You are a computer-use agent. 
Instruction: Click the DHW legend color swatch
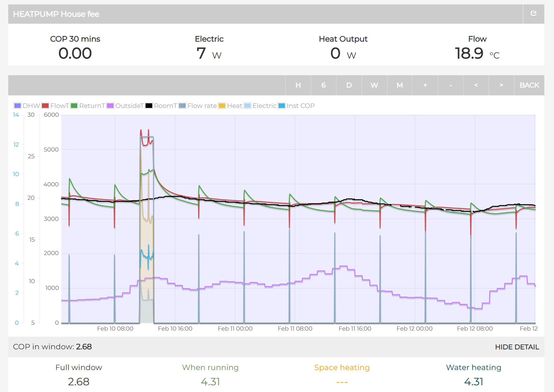coord(18,106)
